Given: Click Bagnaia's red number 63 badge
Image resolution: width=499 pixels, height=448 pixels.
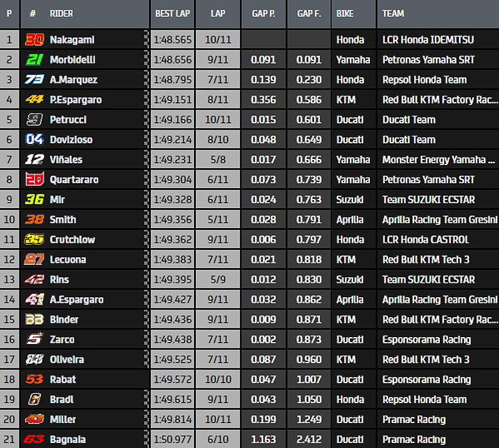Looking at the screenshot, I should click(34, 439).
